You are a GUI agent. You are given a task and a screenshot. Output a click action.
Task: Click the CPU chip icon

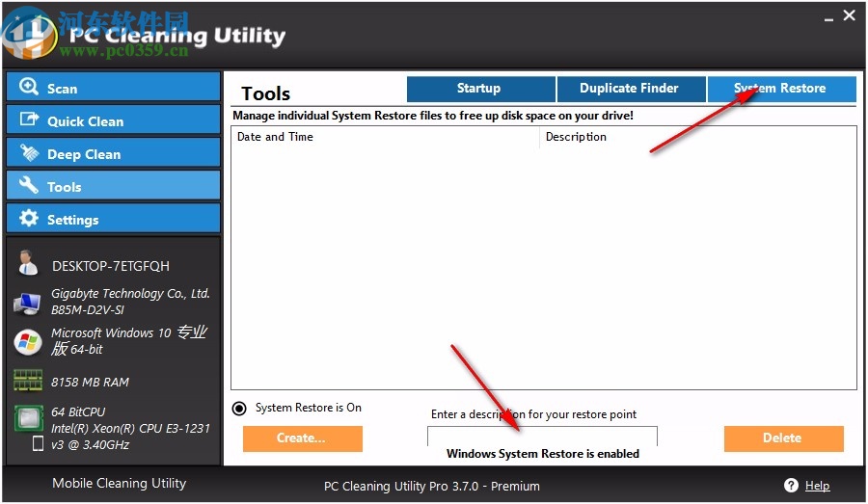29,418
